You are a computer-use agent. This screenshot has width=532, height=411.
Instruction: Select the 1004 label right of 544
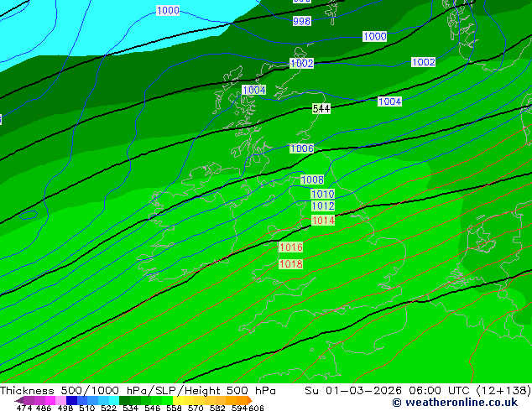tap(389, 101)
